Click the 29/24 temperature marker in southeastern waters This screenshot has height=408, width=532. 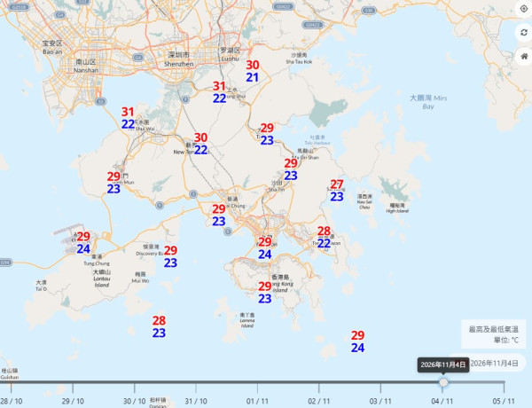(x=357, y=341)
